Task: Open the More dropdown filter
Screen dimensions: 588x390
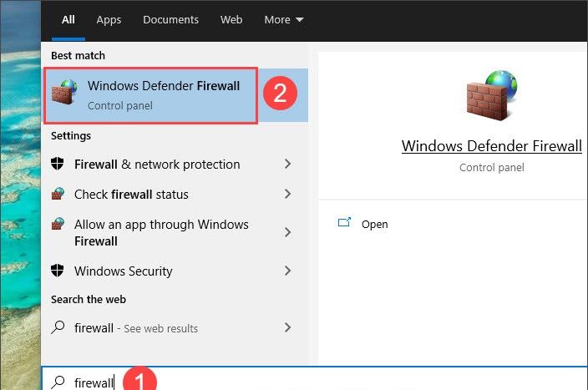Action: pos(284,19)
